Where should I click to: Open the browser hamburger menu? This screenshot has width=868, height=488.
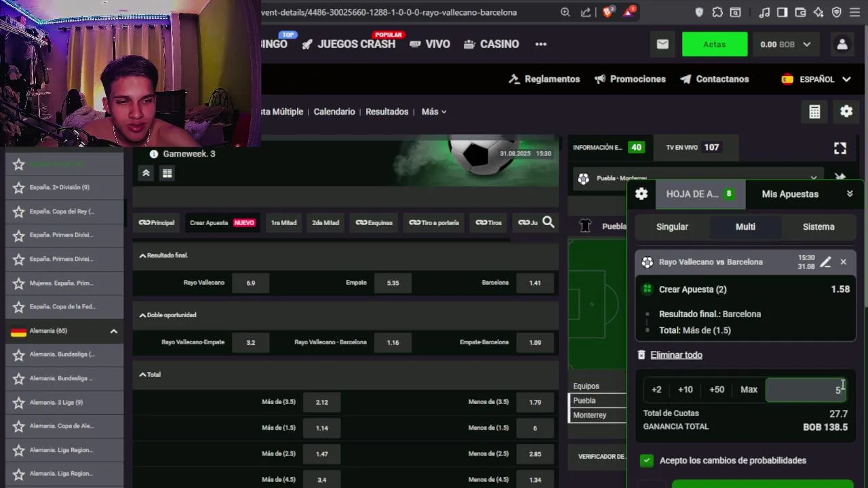(856, 12)
